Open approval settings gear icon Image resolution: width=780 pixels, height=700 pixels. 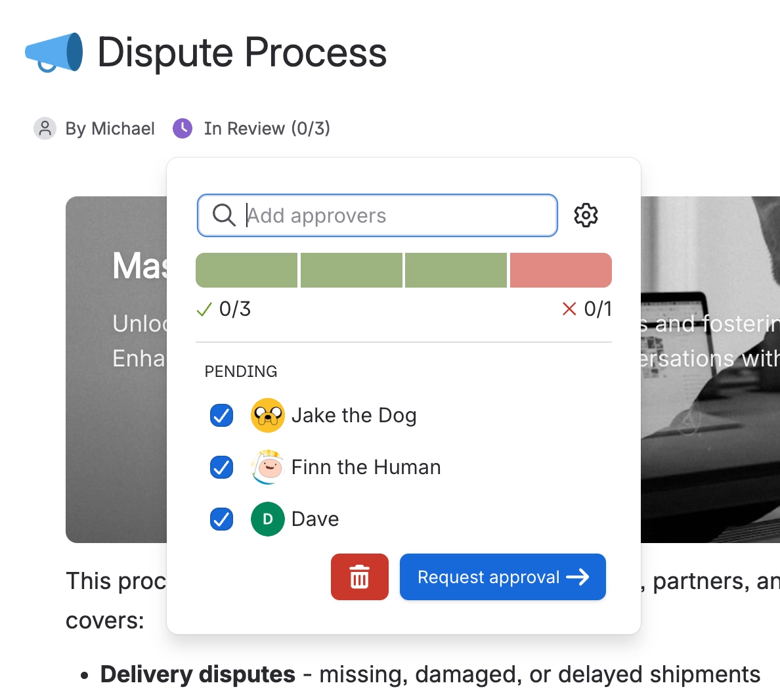[x=586, y=215]
